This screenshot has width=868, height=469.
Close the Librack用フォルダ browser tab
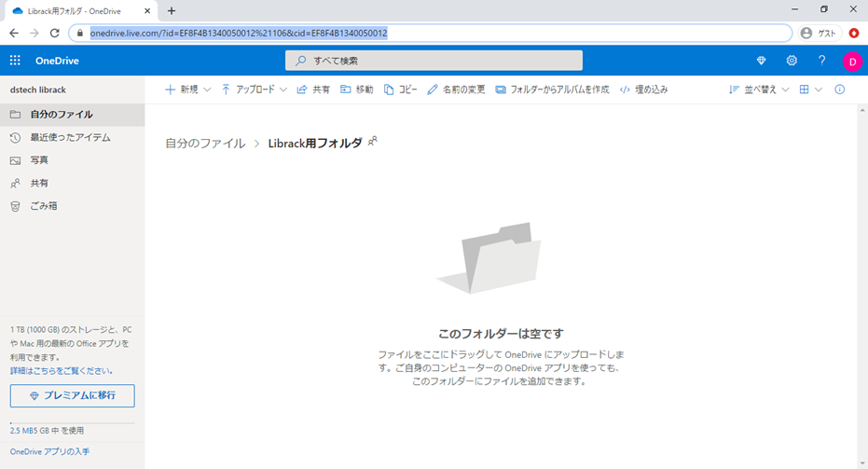pos(147,11)
